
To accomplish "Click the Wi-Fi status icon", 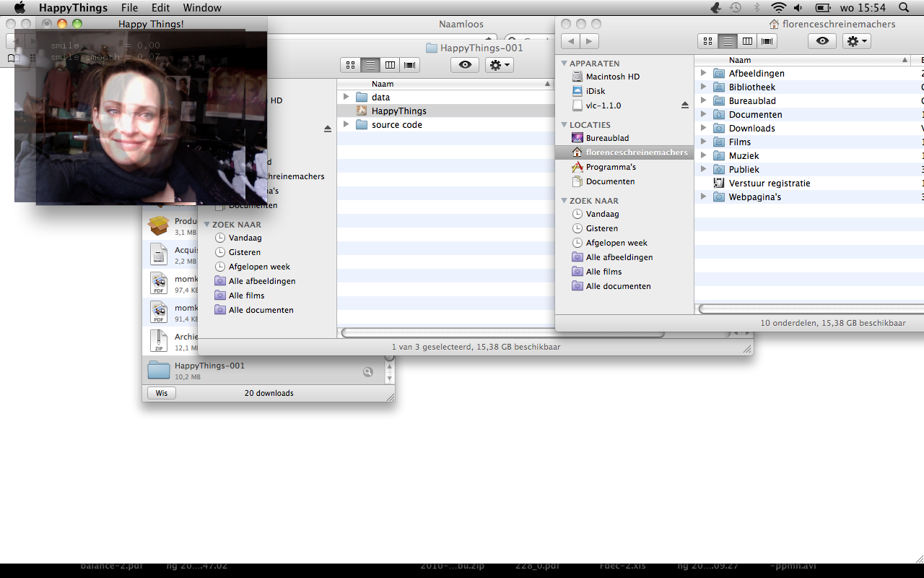I will [778, 8].
